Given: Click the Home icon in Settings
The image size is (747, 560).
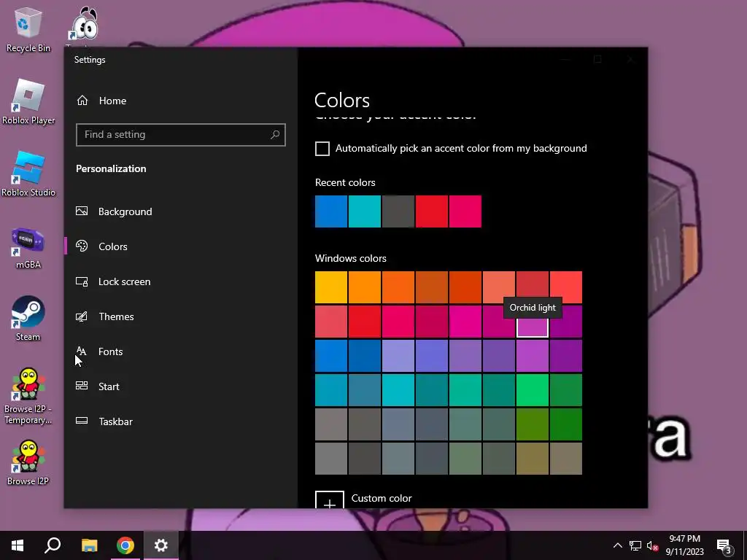Looking at the screenshot, I should 82,101.
